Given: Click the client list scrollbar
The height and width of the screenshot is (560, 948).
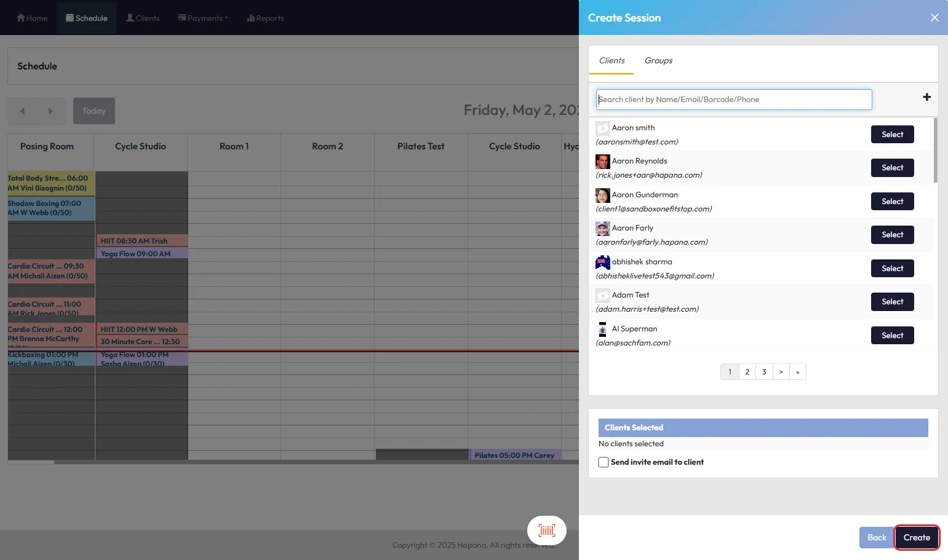Looking at the screenshot, I should pos(935,151).
